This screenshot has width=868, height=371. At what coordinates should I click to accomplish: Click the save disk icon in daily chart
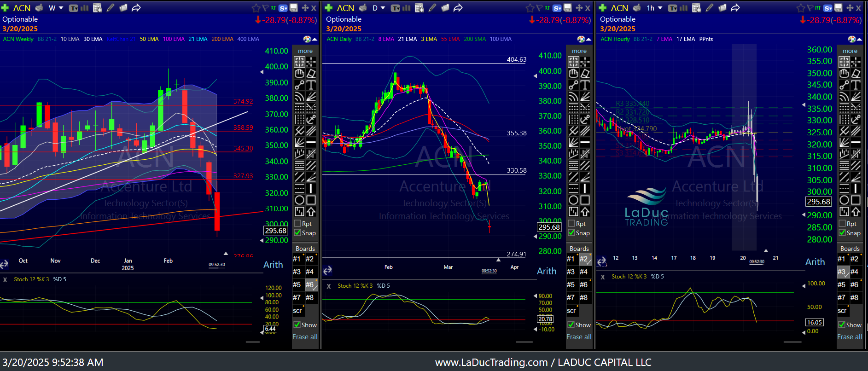568,8
